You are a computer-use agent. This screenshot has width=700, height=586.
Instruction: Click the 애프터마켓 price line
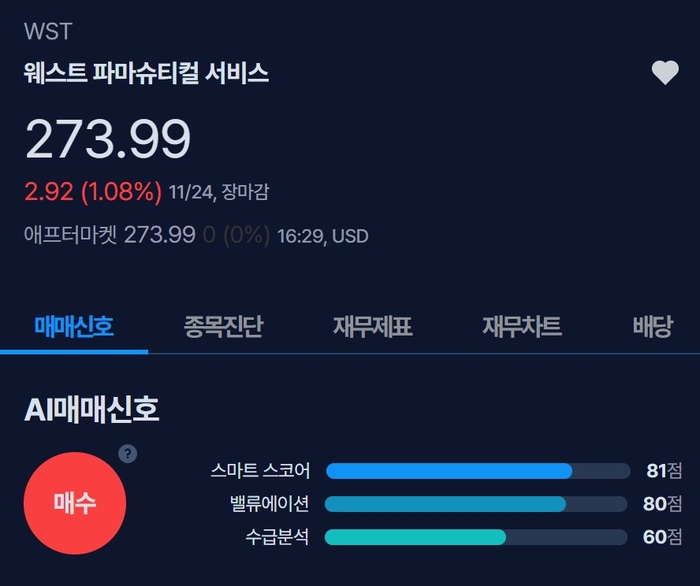click(195, 236)
